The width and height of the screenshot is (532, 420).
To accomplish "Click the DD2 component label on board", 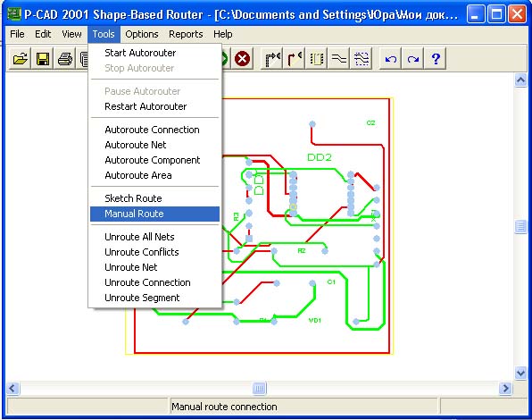I will [x=319, y=157].
